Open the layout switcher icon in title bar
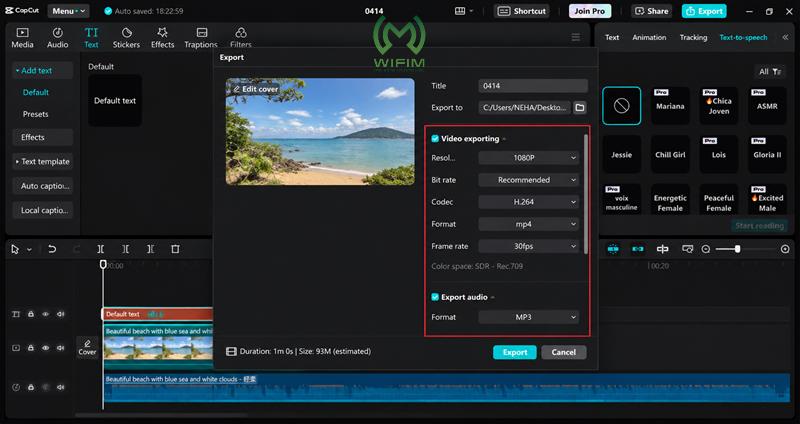Screen dimensions: 800x424 click(460, 11)
